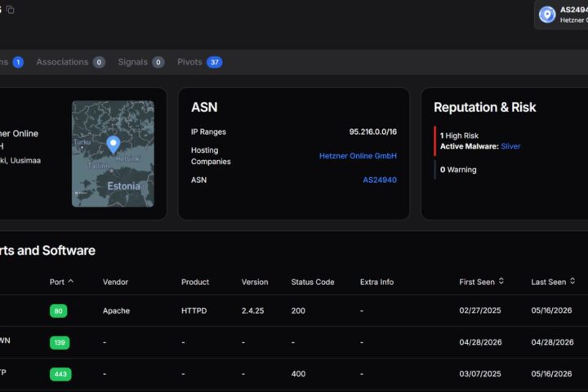Click the 1 High Risk entry

pos(459,136)
